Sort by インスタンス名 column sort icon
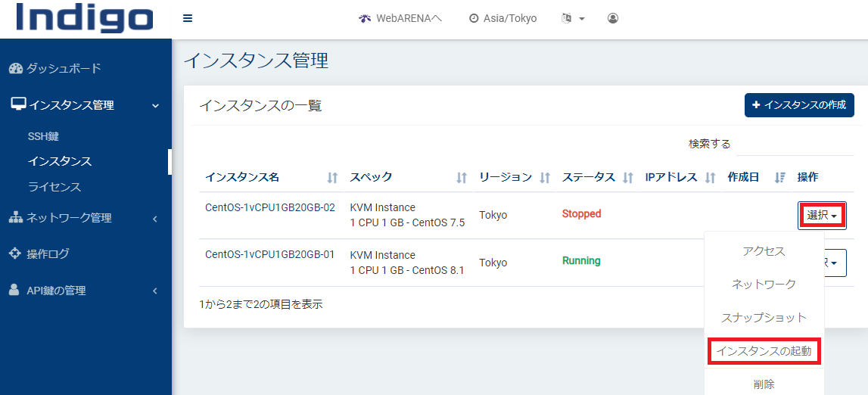This screenshot has height=395, width=868. [x=332, y=178]
